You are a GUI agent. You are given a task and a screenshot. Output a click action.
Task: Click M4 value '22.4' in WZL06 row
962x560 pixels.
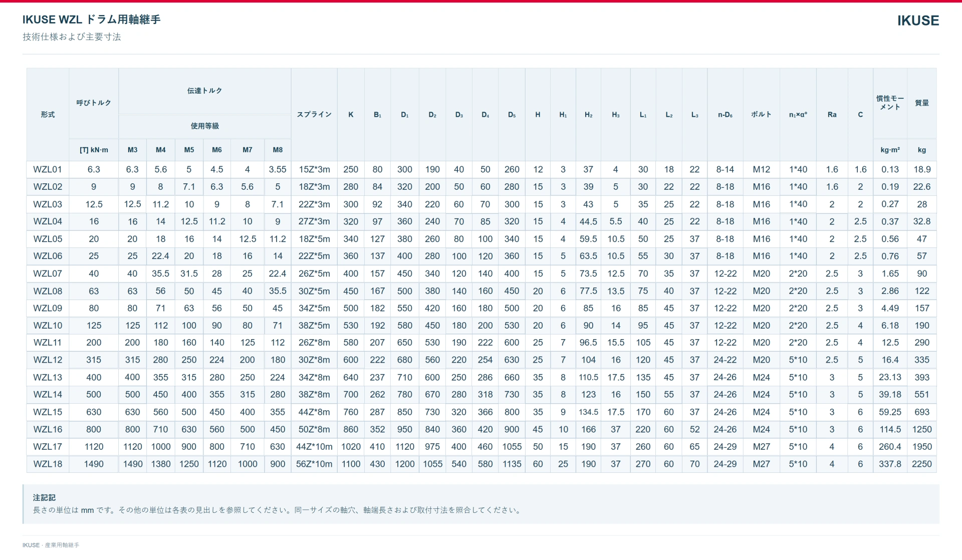(x=160, y=256)
